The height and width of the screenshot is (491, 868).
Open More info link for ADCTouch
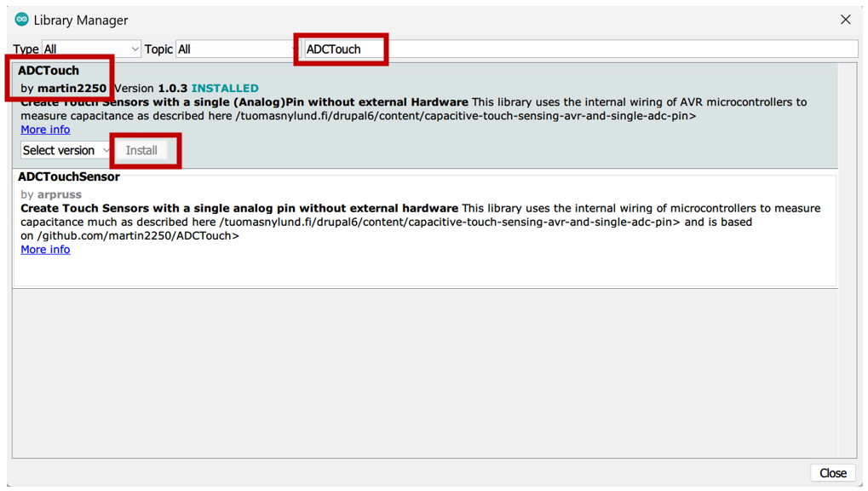click(45, 130)
